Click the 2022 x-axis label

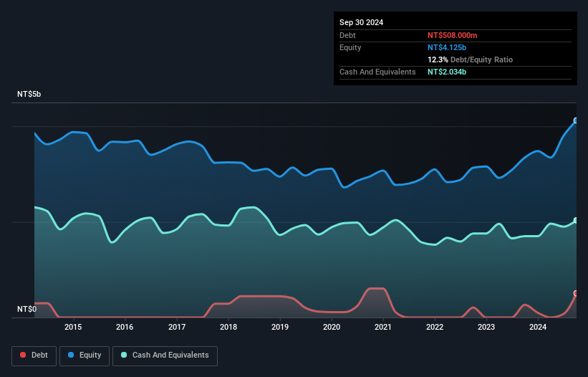point(435,327)
